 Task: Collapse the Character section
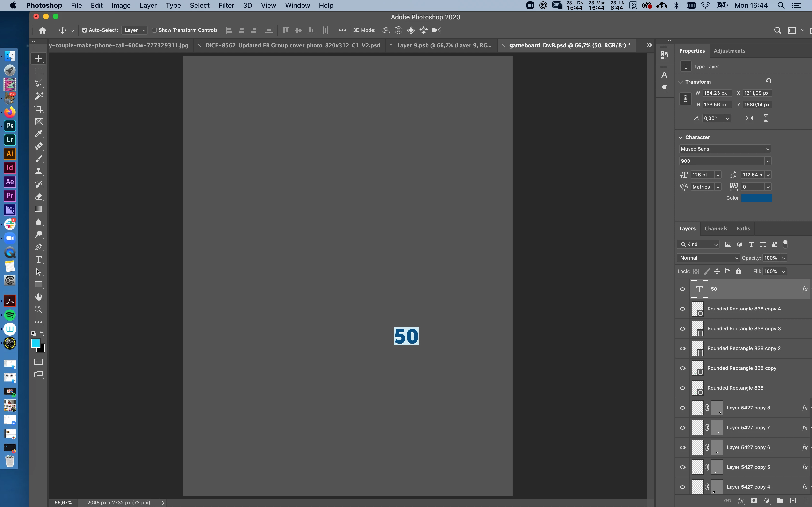(x=681, y=137)
